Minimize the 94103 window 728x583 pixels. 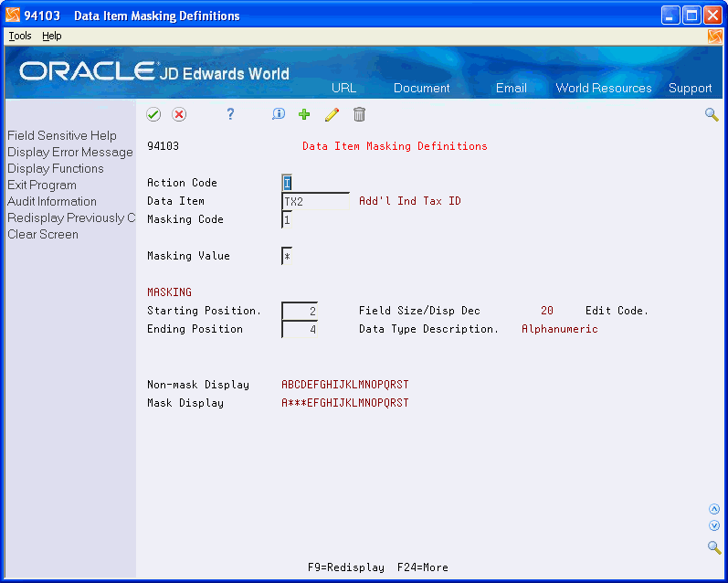[x=670, y=16]
